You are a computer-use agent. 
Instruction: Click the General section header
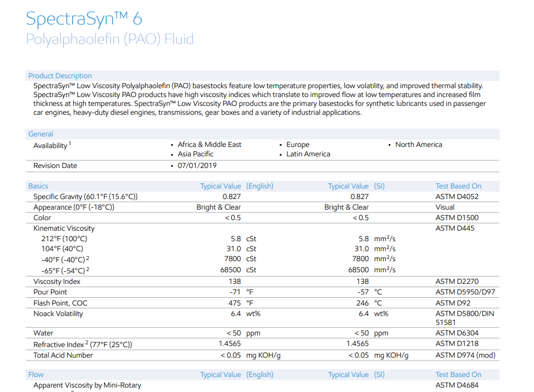click(40, 134)
